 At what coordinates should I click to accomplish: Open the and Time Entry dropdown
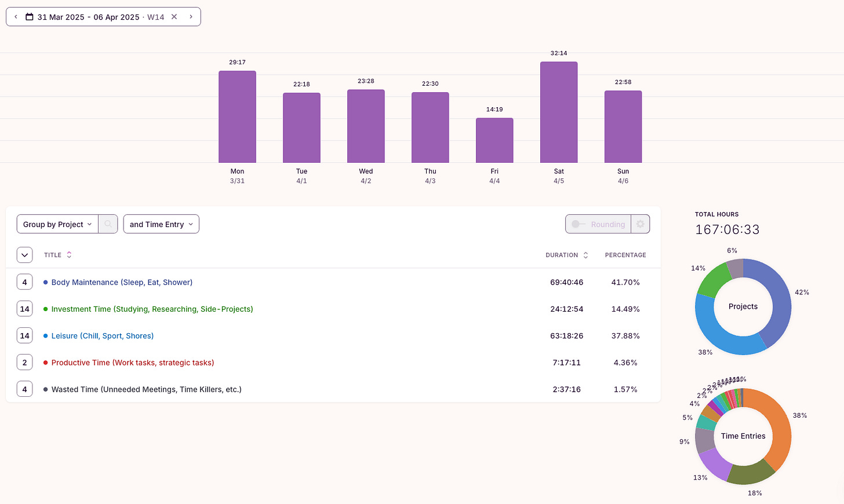click(x=161, y=224)
